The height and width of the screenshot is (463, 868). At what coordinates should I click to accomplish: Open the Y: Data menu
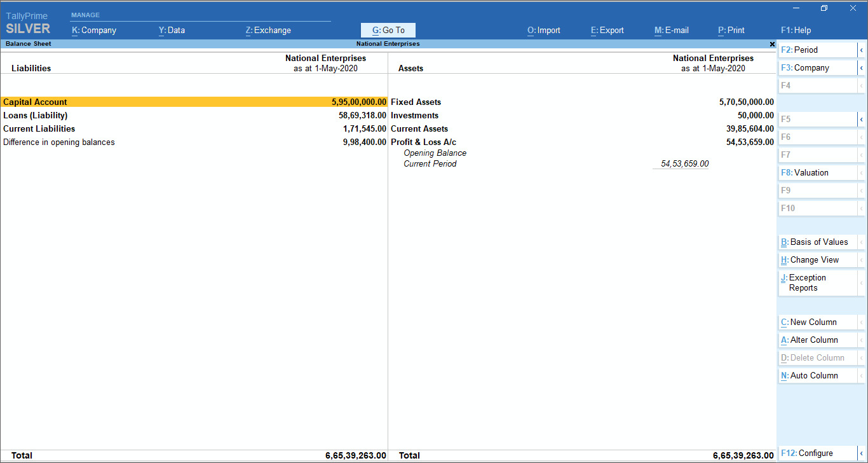pyautogui.click(x=172, y=30)
